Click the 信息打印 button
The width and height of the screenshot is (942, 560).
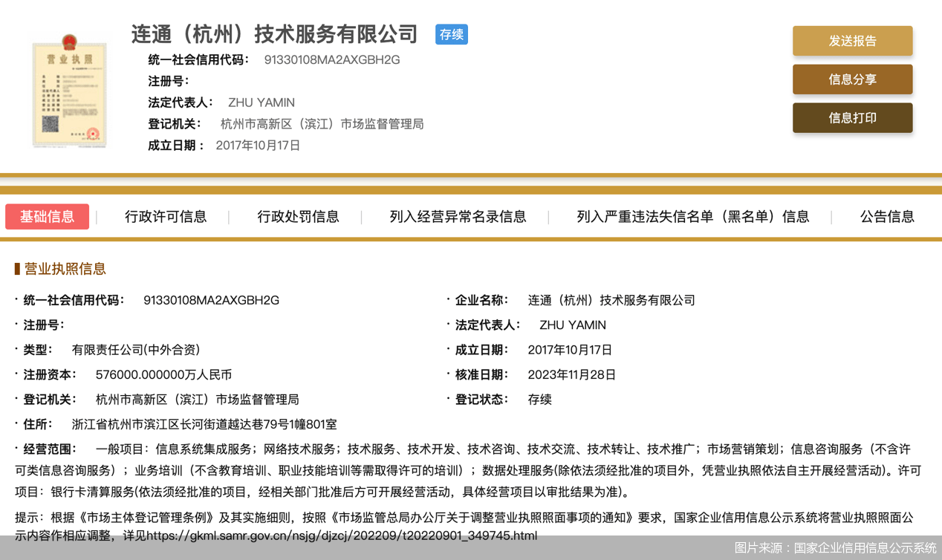point(852,118)
